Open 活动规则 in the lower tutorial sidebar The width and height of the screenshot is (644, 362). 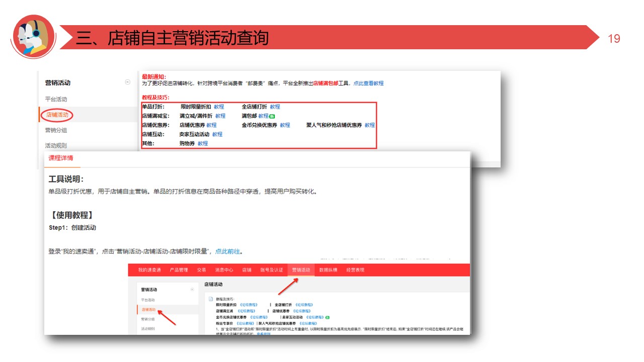148,329
